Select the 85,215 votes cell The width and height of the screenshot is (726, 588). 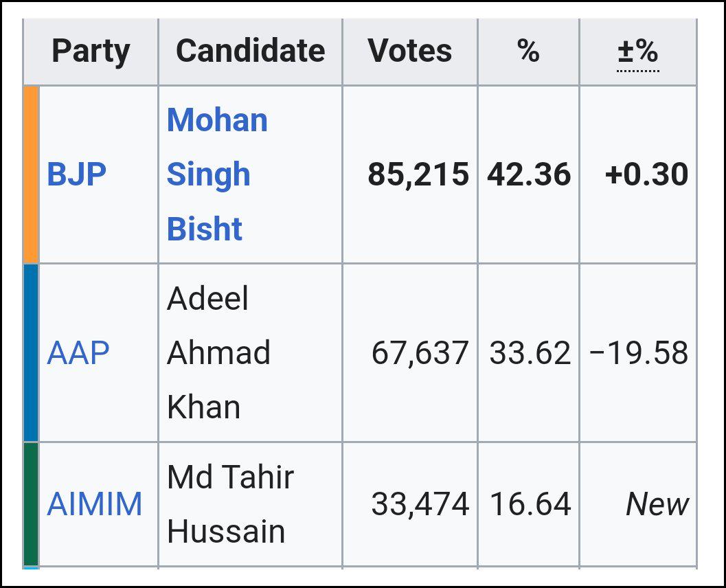pyautogui.click(x=418, y=174)
